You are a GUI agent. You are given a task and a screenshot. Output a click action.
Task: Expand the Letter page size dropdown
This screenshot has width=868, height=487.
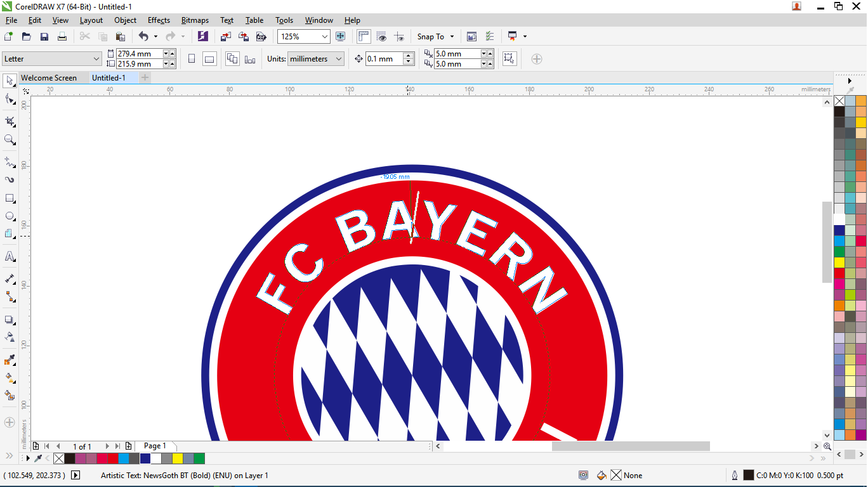pyautogui.click(x=96, y=59)
